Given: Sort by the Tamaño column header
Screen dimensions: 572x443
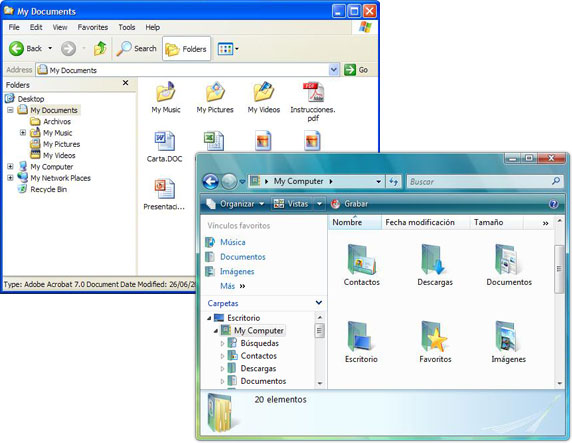Looking at the screenshot, I should click(496, 222).
